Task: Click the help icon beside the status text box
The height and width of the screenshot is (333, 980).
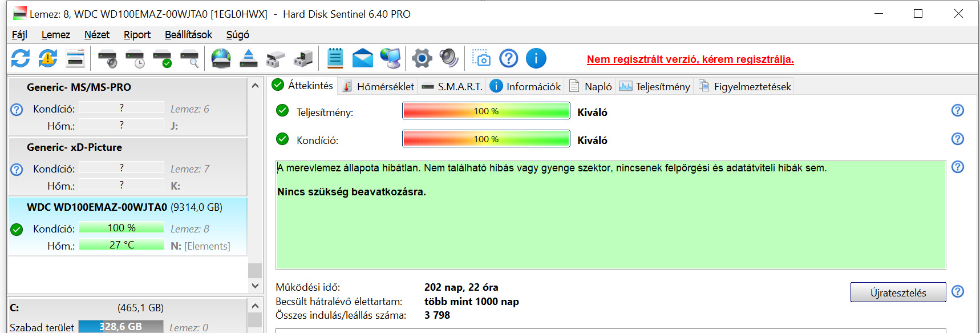Action: point(958,167)
